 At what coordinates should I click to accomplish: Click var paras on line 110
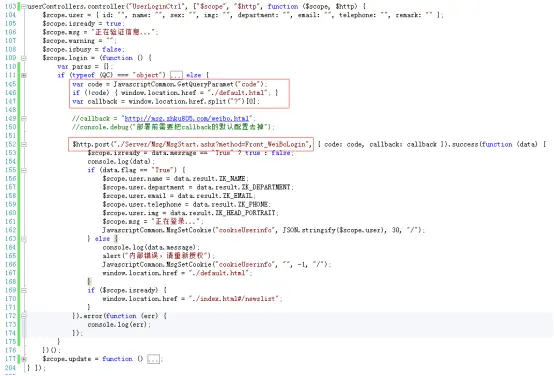(85, 66)
